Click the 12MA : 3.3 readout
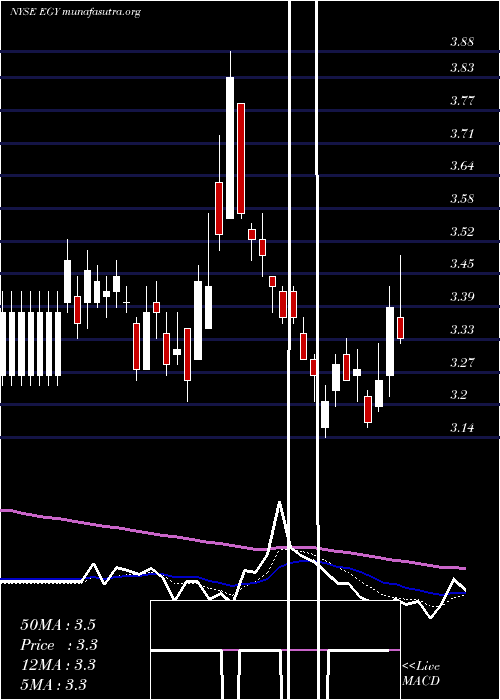This screenshot has width=500, height=700. click(x=58, y=665)
